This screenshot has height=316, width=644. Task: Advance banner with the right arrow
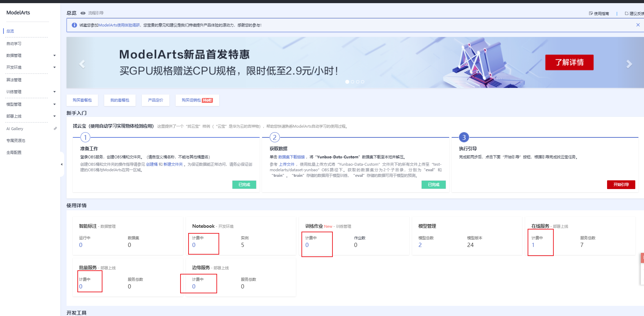[629, 64]
